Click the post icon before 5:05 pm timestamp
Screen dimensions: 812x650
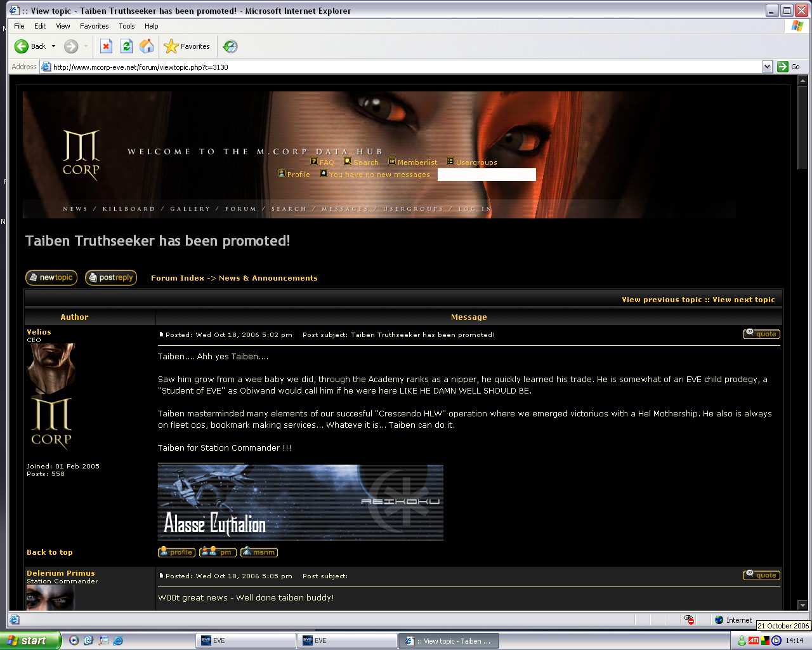(161, 576)
